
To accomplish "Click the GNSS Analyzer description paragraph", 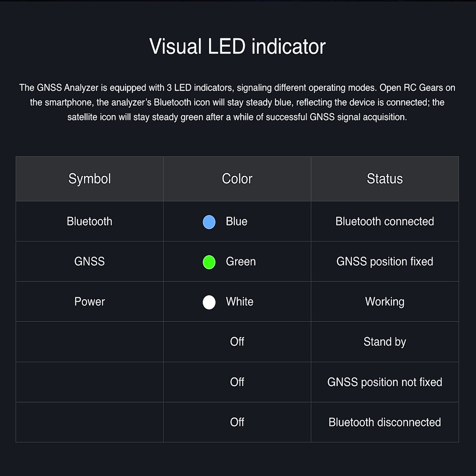I will 237,102.
